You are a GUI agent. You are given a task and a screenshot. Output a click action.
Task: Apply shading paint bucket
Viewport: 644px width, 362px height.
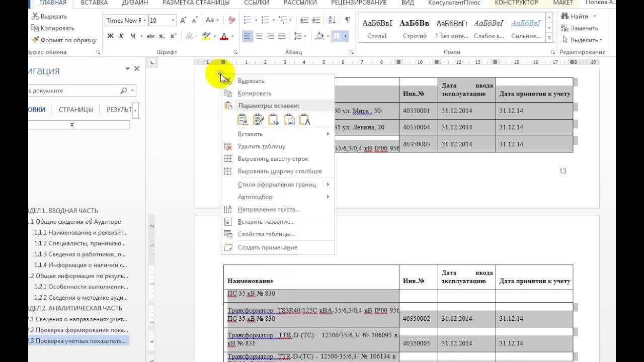click(319, 36)
